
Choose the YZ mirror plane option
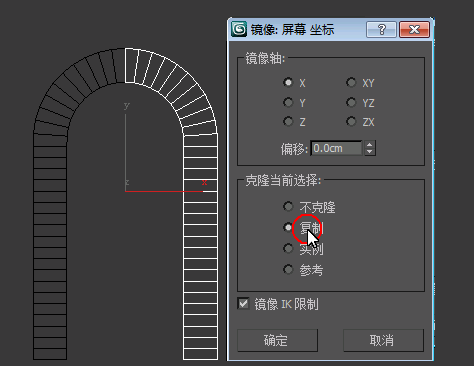[351, 102]
